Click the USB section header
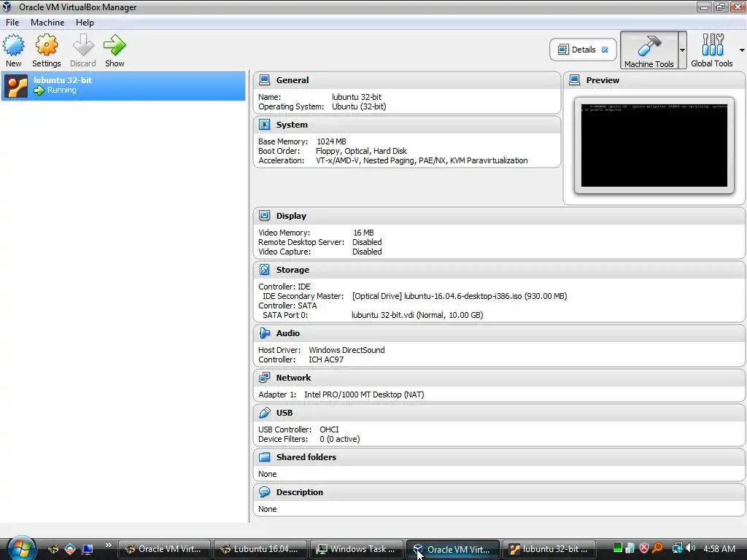Screen dimensions: 747x560 [x=499, y=413]
